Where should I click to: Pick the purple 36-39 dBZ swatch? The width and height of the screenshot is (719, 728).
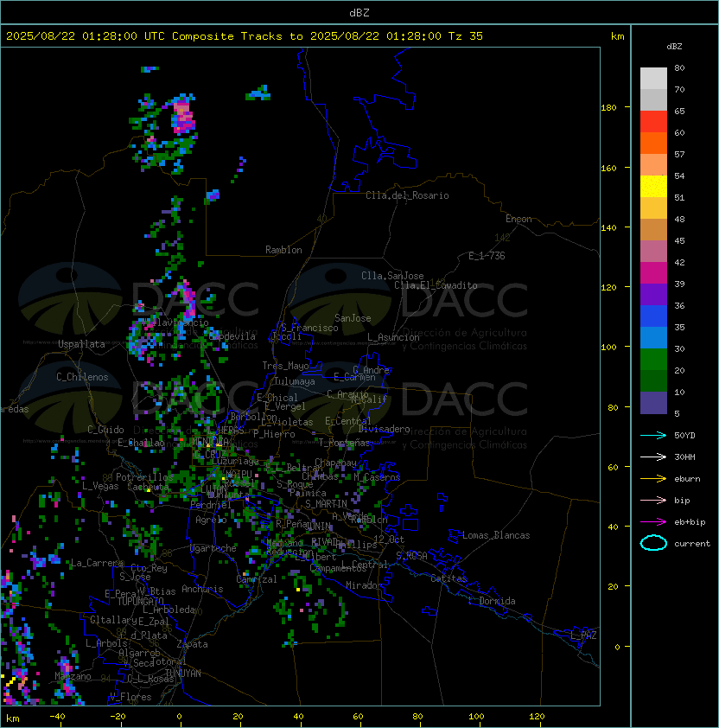tap(653, 294)
